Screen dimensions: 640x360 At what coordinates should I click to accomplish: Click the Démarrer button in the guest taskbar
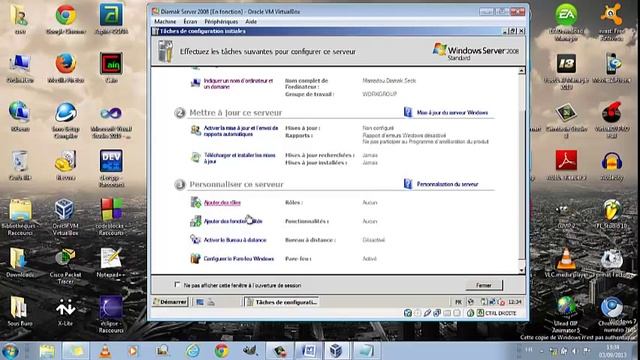tap(170, 302)
